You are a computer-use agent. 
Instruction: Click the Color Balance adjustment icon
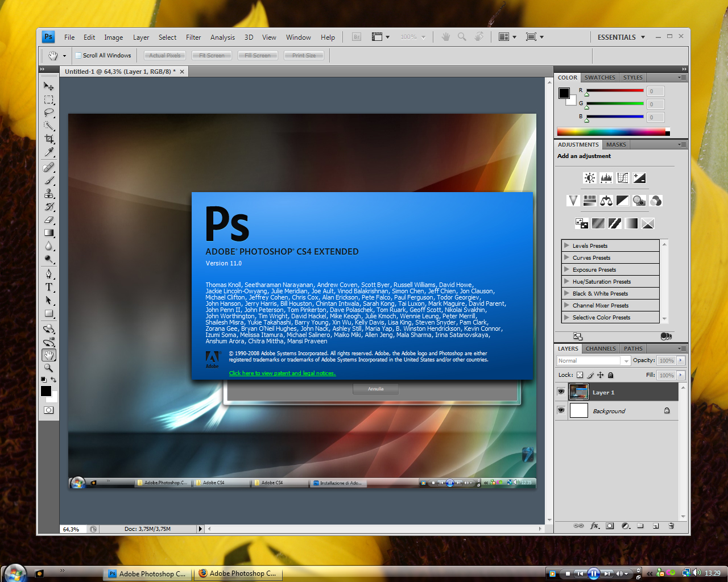click(606, 201)
